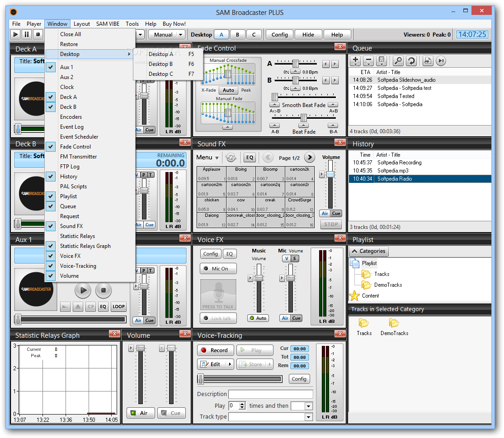Click the Queue export document icon
The height and width of the screenshot is (438, 504).
coord(428,61)
